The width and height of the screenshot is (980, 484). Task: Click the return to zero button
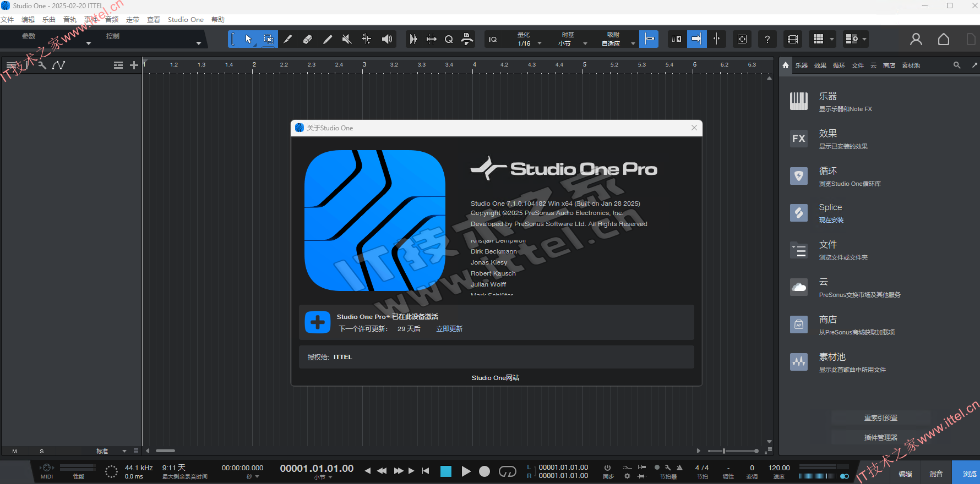tap(426, 471)
